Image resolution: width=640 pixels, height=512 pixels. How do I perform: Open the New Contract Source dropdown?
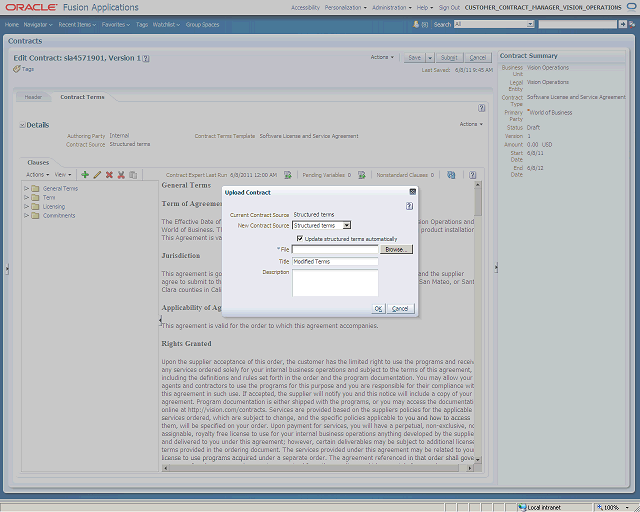click(x=346, y=225)
